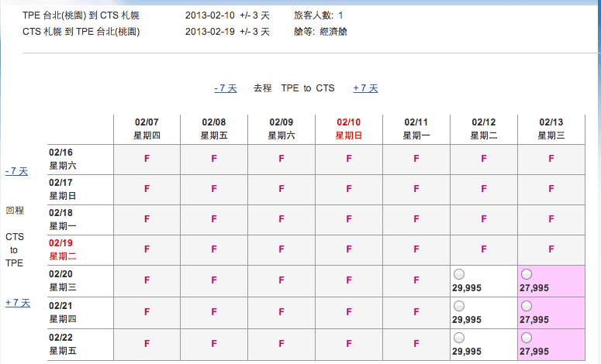Shift return dates back with left "-7 天"
This screenshot has height=364, width=601.
[x=16, y=171]
